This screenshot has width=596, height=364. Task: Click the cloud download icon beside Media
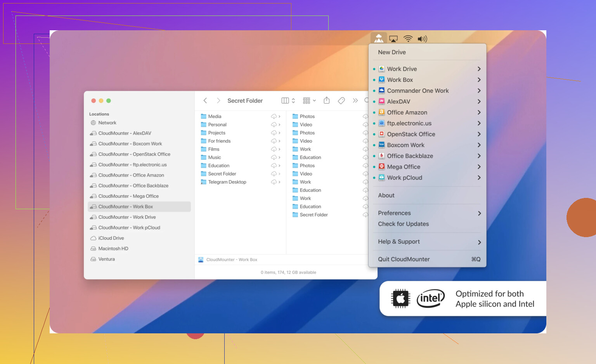[274, 116]
